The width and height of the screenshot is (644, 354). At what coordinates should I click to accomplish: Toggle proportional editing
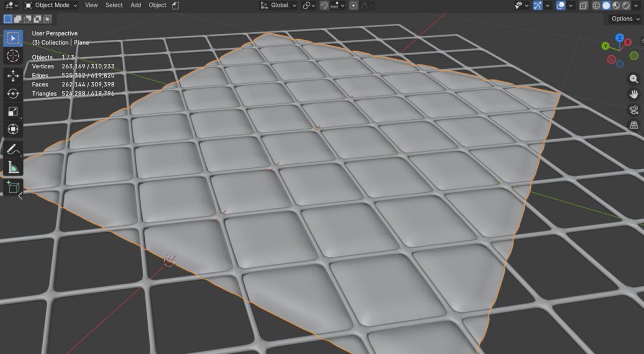pyautogui.click(x=353, y=5)
